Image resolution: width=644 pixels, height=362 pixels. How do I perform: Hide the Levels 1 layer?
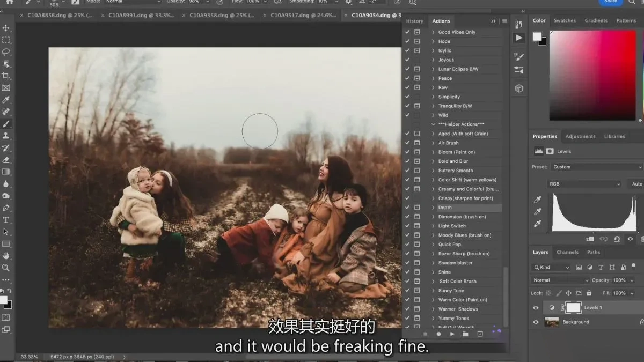536,308
